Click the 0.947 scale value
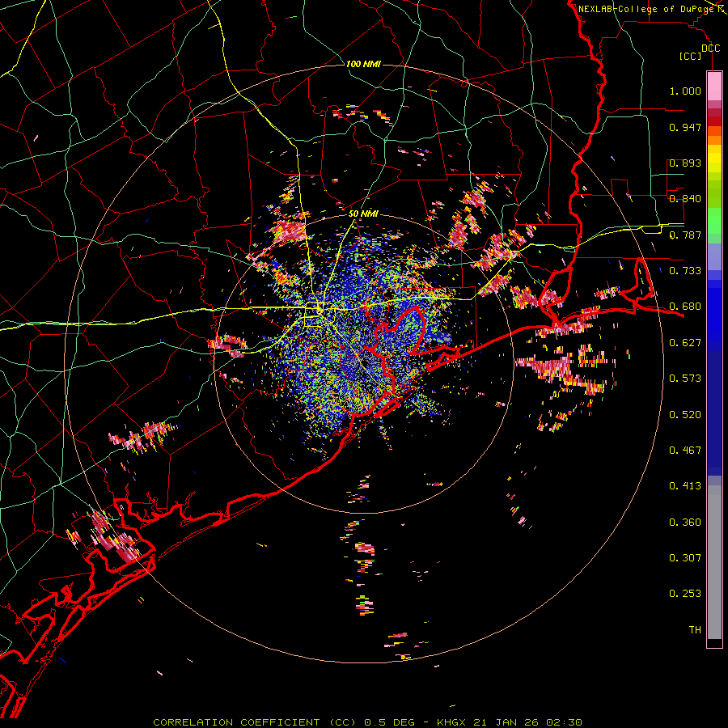 685,127
